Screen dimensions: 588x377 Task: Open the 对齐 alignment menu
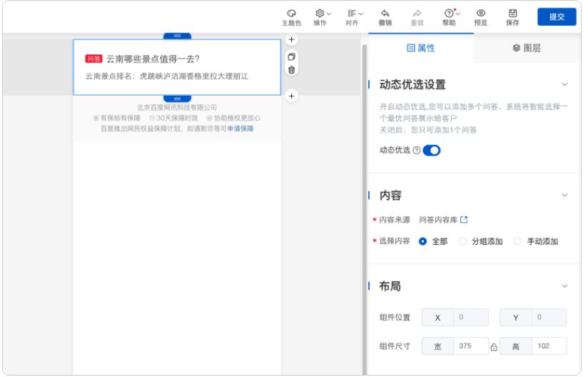coord(354,18)
